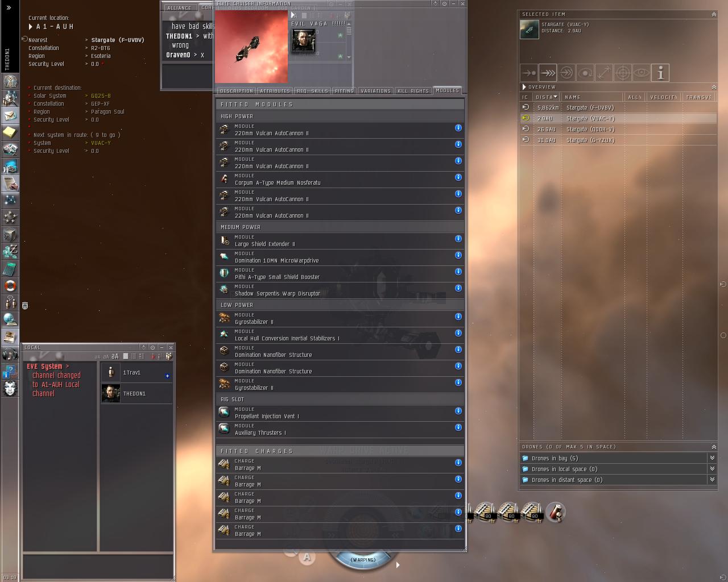Switch to the Req. Skills tab
The width and height of the screenshot is (728, 582).
[312, 91]
